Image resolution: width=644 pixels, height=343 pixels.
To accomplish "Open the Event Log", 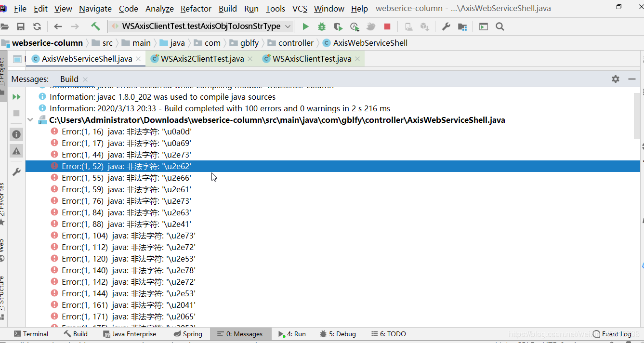I will coord(612,334).
